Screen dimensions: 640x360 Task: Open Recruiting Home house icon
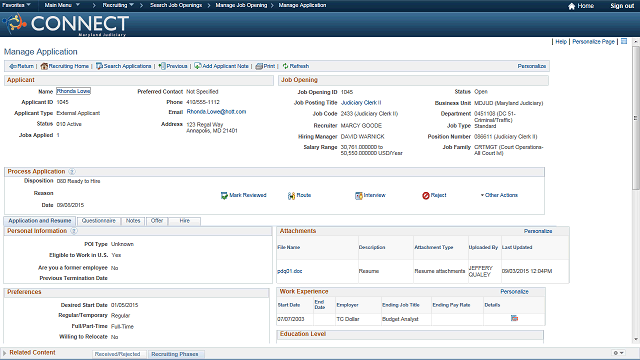44,66
